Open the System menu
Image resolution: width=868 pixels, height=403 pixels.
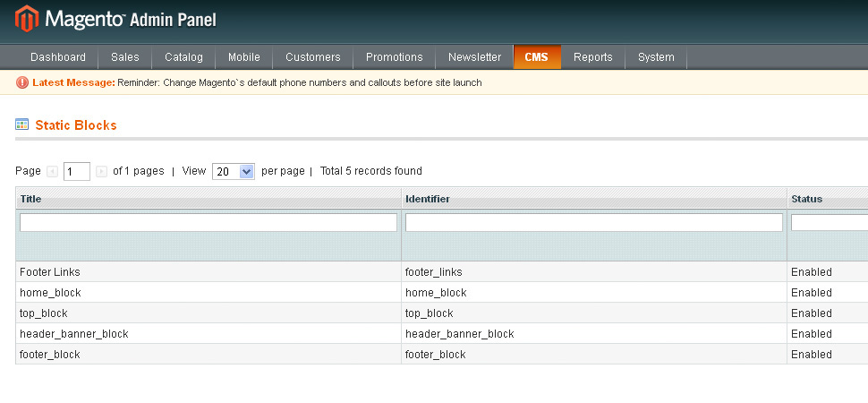pos(656,57)
